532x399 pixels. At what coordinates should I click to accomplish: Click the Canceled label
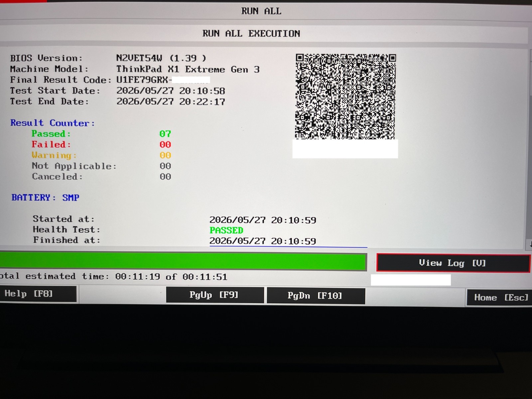pyautogui.click(x=57, y=177)
